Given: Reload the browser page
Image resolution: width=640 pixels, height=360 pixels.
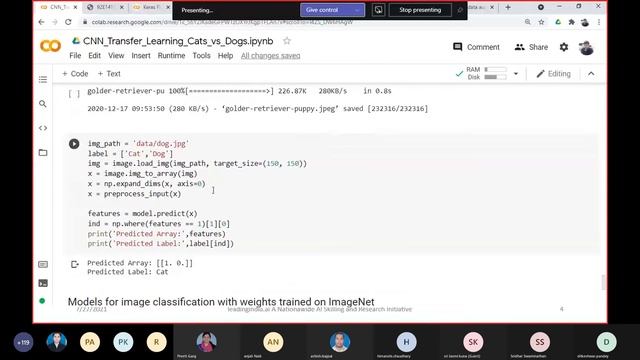Looking at the screenshot, I should click(68, 22).
